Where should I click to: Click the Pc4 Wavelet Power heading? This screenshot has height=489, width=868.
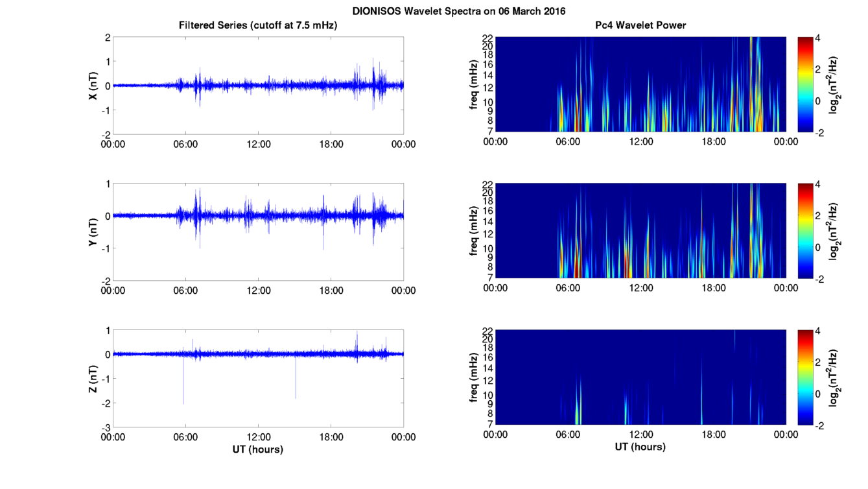tap(640, 25)
